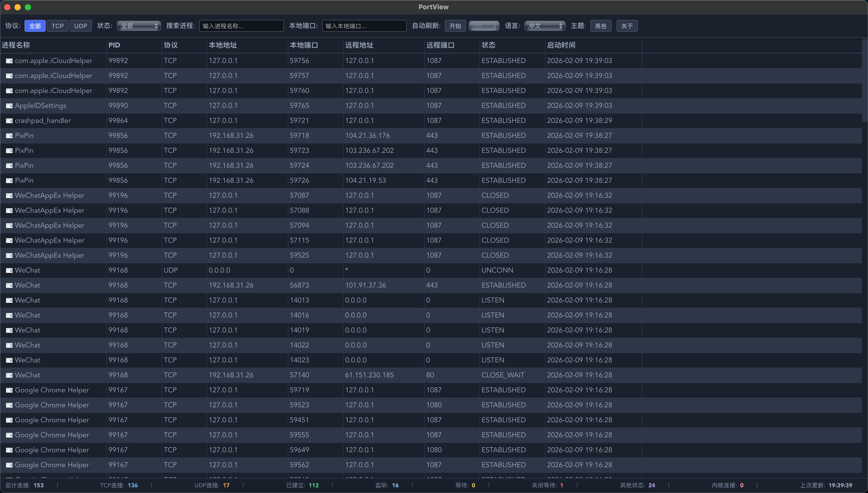Start auto refresh with the 开始 button
This screenshot has height=493, width=868.
coord(455,26)
